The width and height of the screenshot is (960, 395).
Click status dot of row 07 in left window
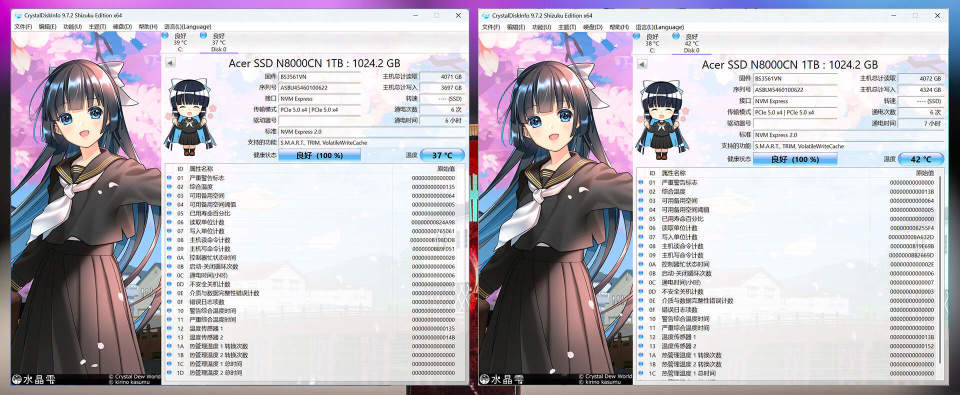(x=170, y=231)
